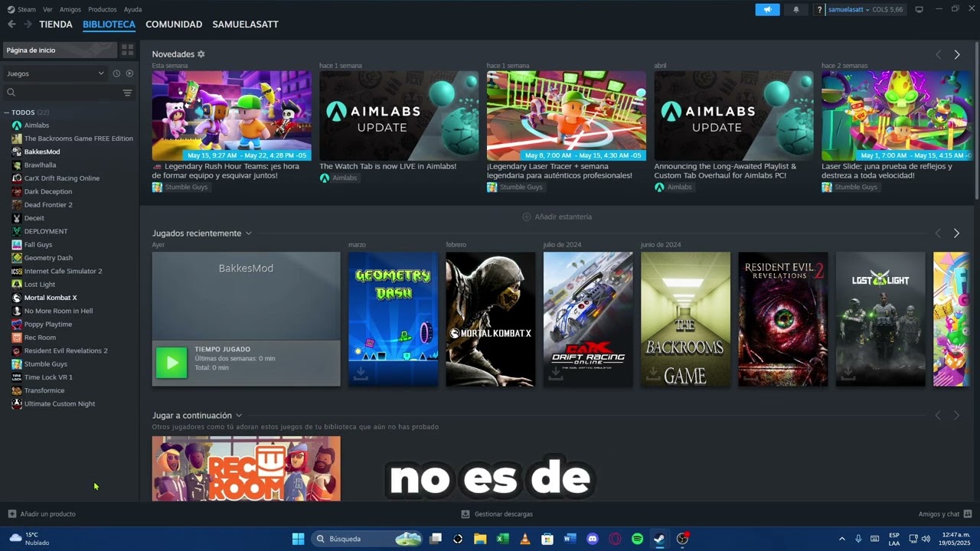Click the taskbar Búsqueda search box
The width and height of the screenshot is (980, 551).
click(x=367, y=539)
